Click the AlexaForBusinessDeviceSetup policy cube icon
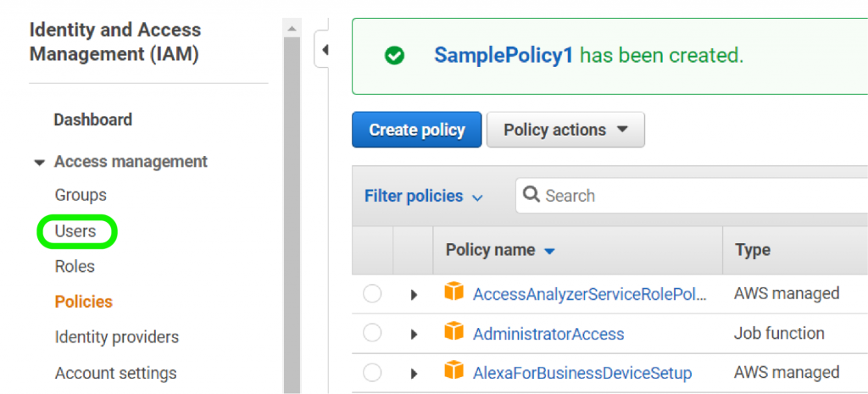 [x=454, y=369]
